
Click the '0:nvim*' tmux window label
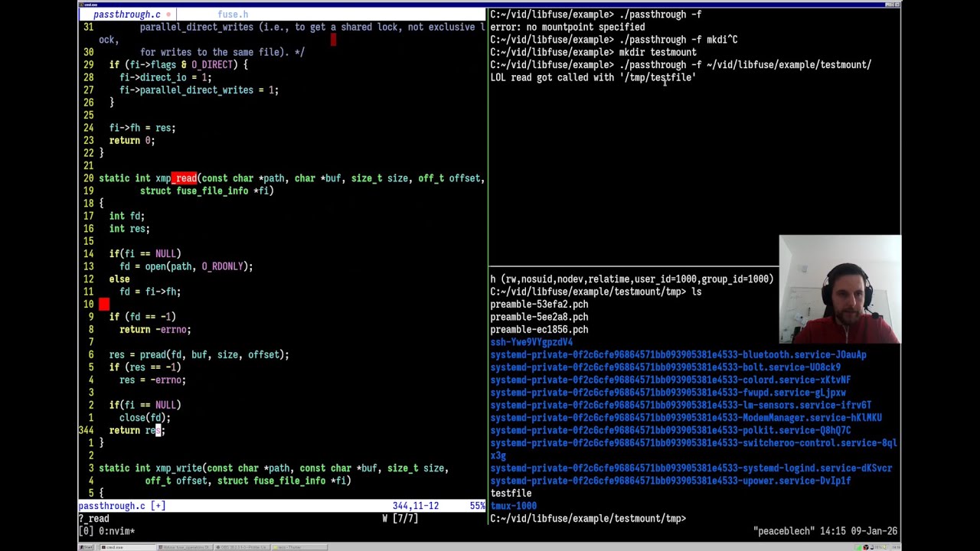[x=116, y=531]
